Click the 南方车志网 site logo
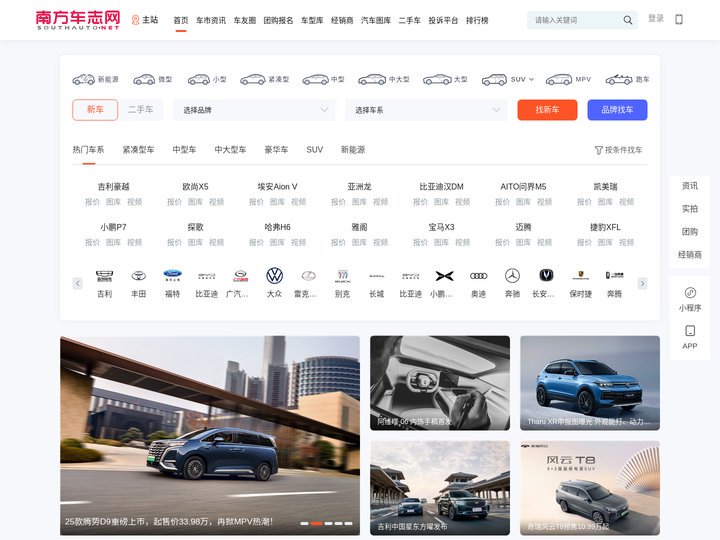720x540 pixels. [78, 20]
